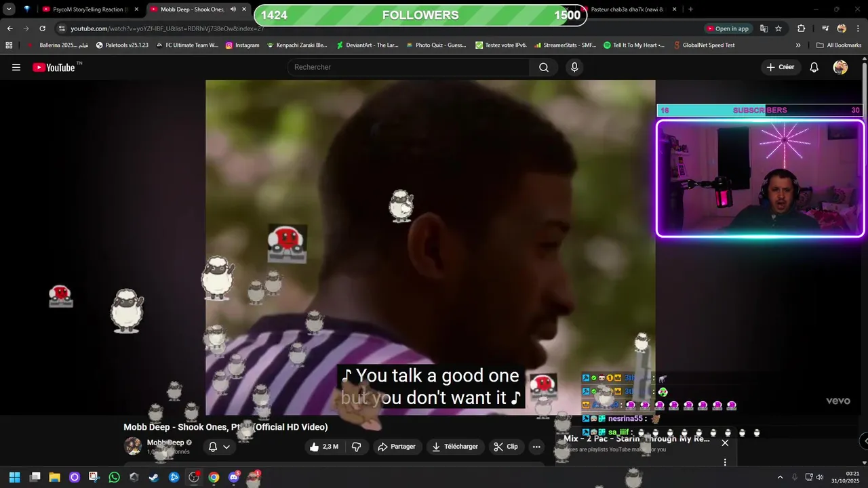
Task: Open the Créer dropdown button
Action: (781, 67)
